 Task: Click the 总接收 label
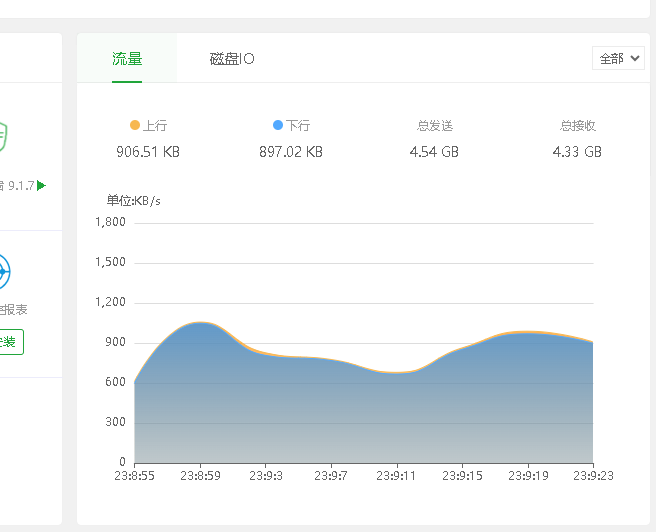click(577, 125)
